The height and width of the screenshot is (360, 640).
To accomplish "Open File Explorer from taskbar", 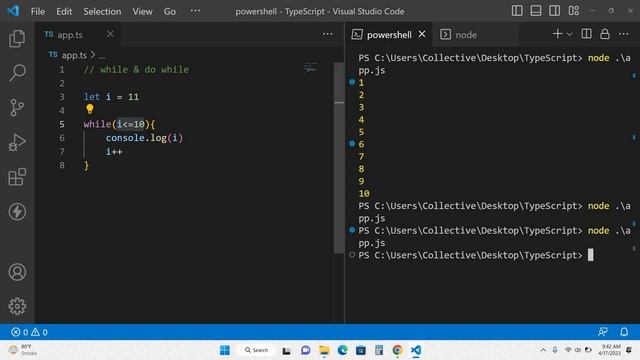I will pyautogui.click(x=324, y=350).
